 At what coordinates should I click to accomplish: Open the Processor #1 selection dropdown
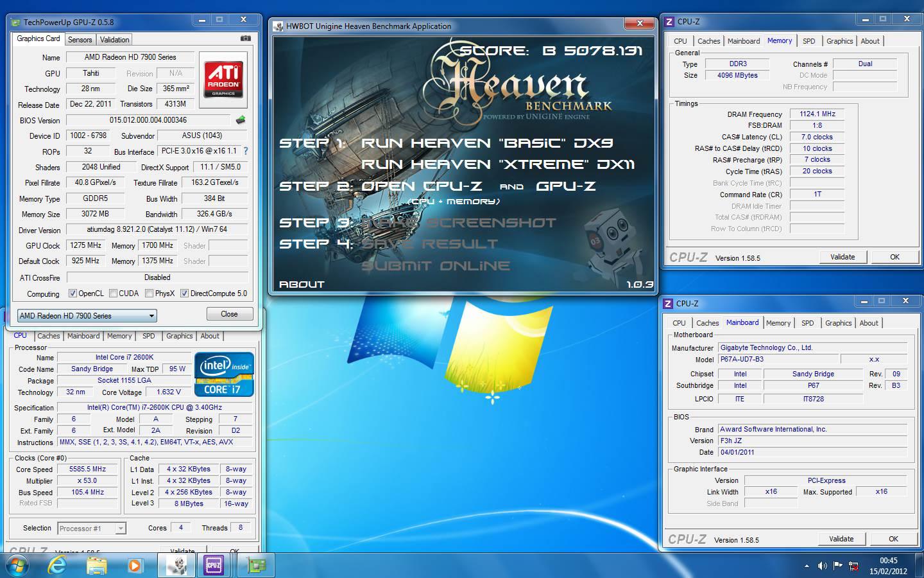[92, 529]
